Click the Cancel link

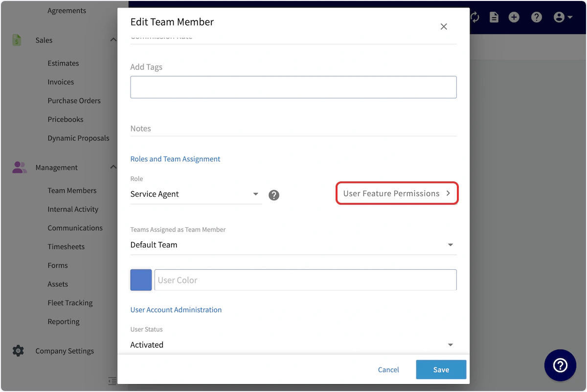tap(388, 370)
